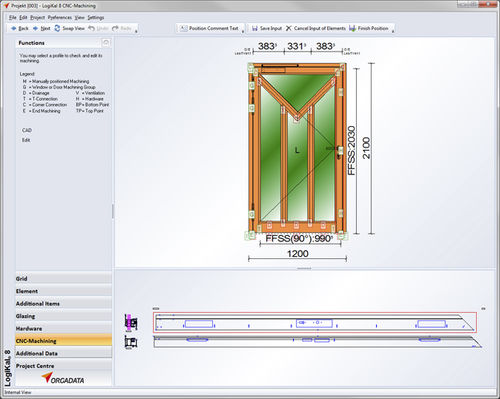Click the top-left corner connection marker
Screen dimensions: 500x399
[251, 67]
